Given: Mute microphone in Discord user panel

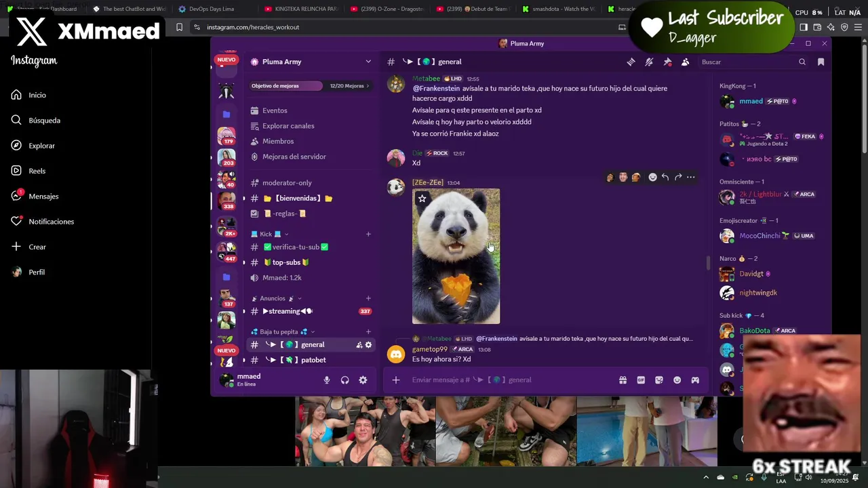Looking at the screenshot, I should 327,380.
